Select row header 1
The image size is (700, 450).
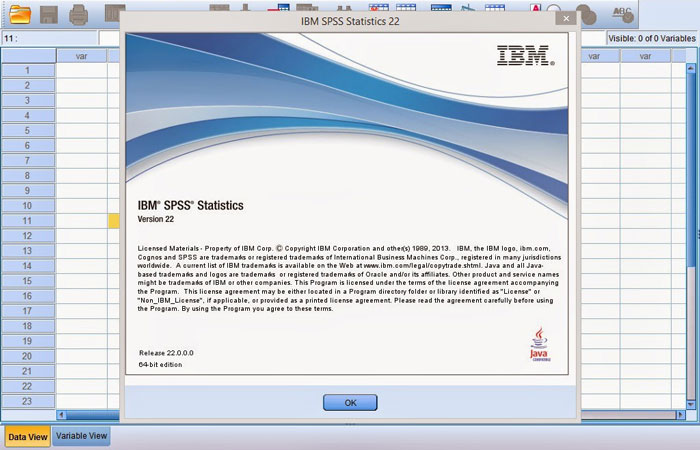28,71
